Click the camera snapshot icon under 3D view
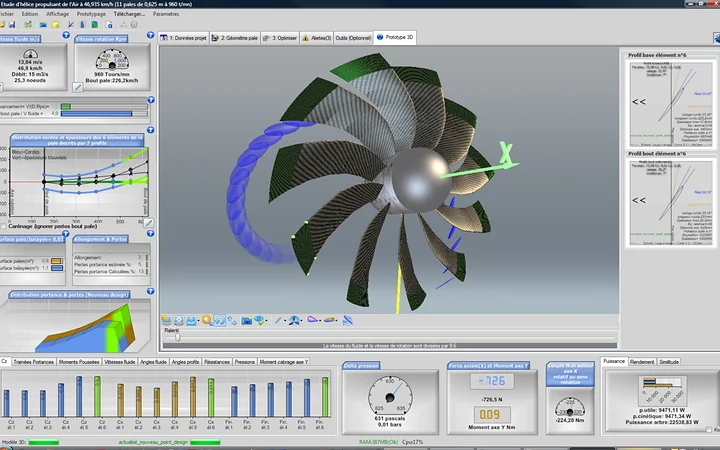The image size is (720, 450). point(247,321)
